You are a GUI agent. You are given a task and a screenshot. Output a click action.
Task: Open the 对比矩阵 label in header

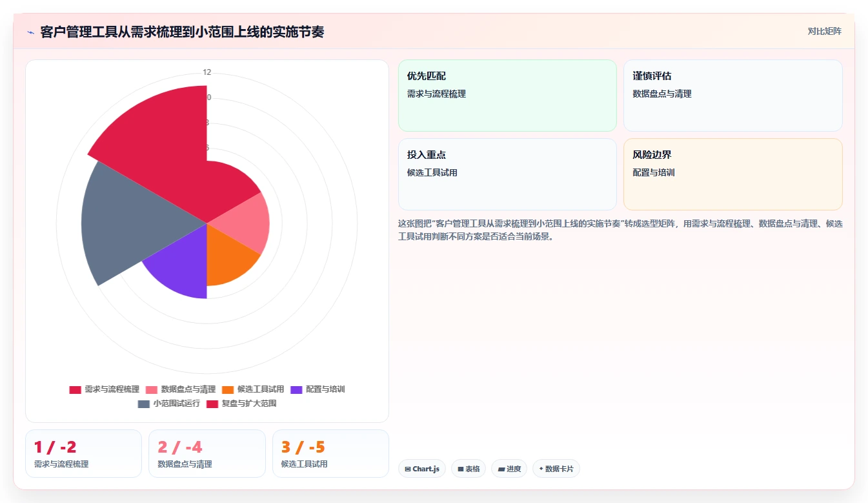click(824, 31)
